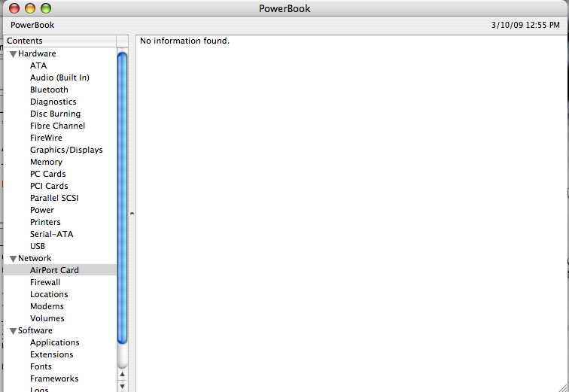Click the pane splitter handle
This screenshot has width=569, height=392.
[x=132, y=214]
